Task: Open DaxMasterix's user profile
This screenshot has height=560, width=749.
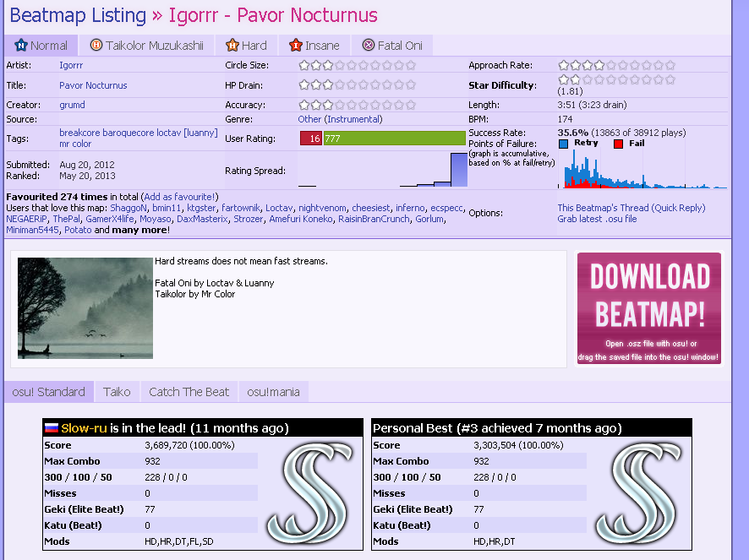Action: tap(202, 219)
